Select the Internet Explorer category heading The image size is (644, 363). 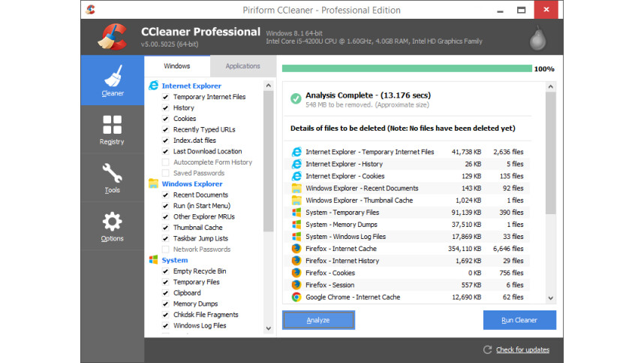[191, 86]
